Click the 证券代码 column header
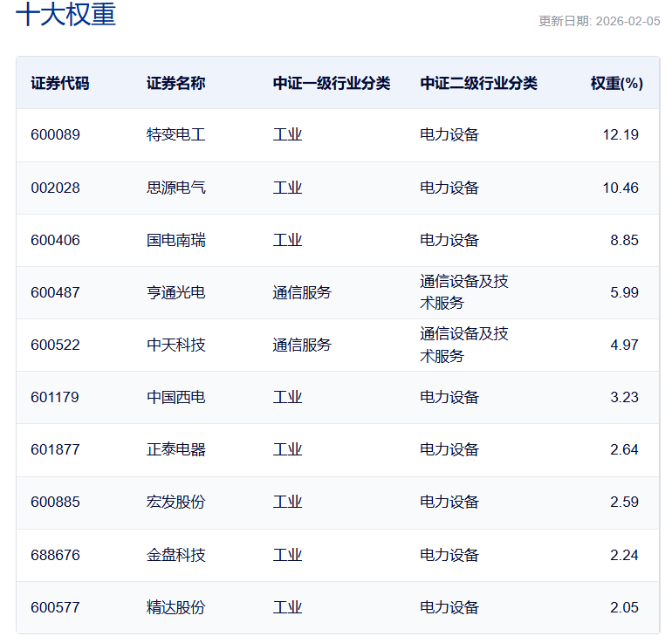672x643 pixels. click(x=59, y=83)
